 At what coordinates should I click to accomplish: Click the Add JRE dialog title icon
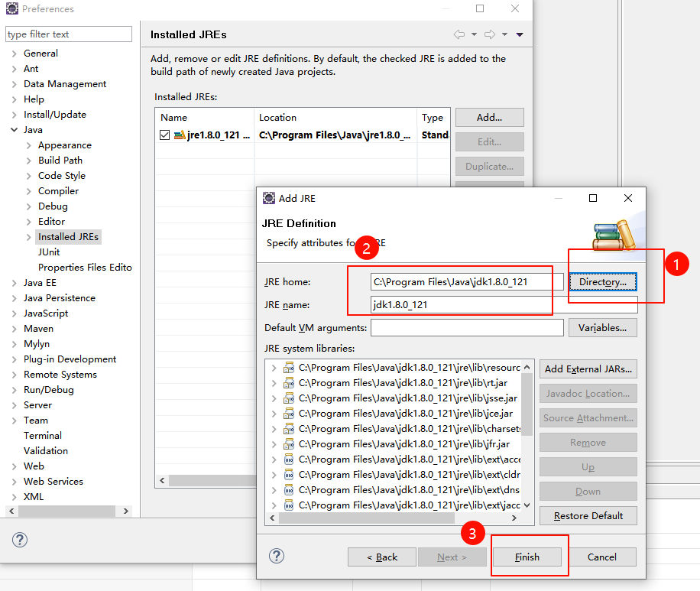point(269,198)
